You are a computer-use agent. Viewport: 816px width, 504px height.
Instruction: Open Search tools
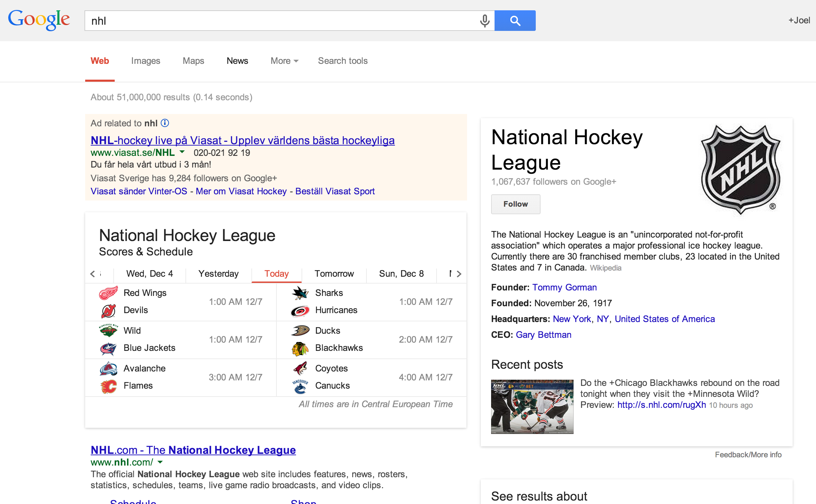point(343,61)
